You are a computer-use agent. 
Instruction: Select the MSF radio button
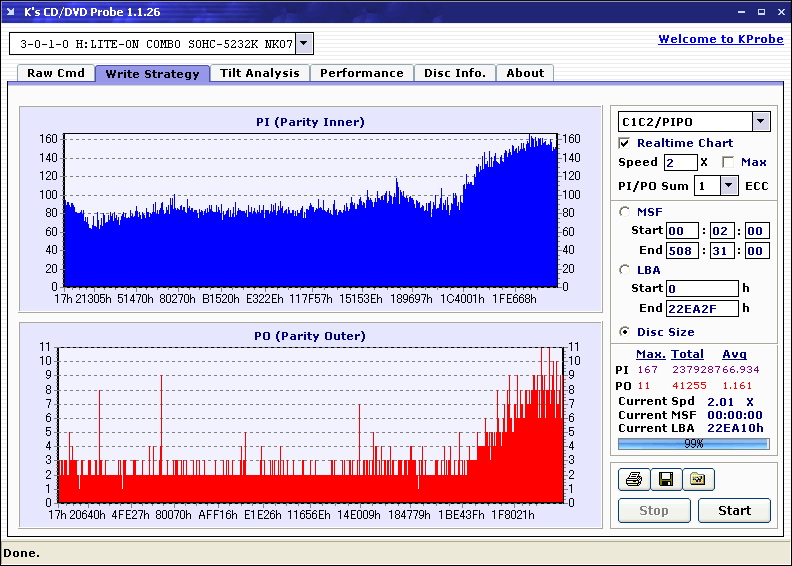[625, 211]
